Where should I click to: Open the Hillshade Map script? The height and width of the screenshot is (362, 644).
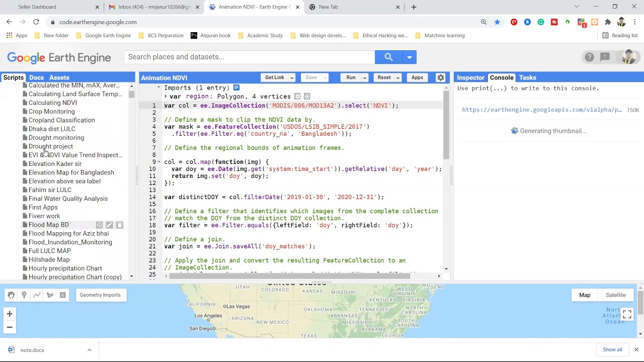tap(49, 260)
